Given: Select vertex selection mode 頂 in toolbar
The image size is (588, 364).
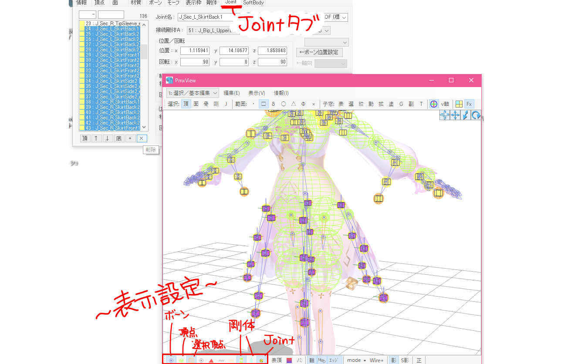Looking at the screenshot, I should (186, 104).
